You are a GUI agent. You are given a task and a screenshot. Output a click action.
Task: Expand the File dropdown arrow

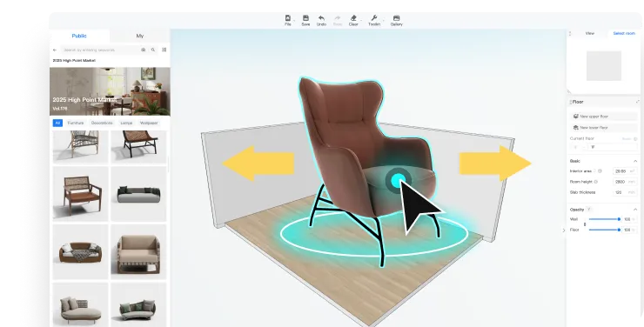294,20
